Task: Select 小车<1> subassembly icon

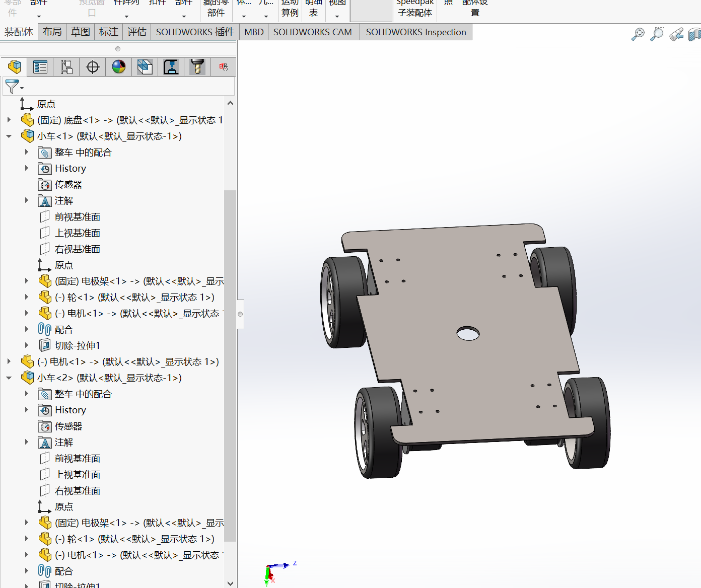Action: click(27, 136)
